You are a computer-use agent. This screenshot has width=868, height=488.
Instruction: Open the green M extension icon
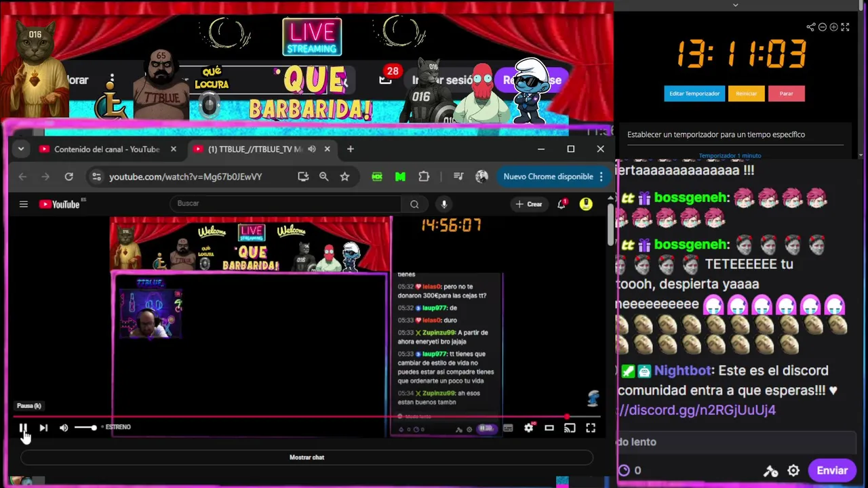coord(400,177)
